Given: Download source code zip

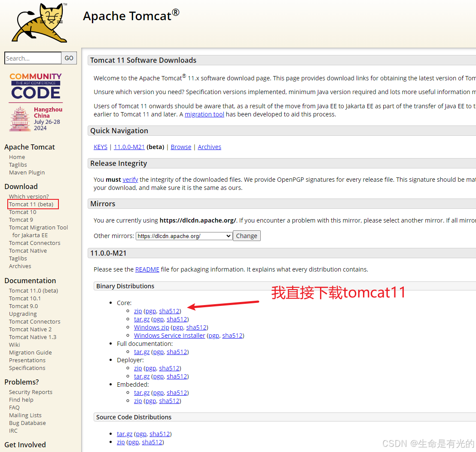Looking at the screenshot, I should coord(121,442).
